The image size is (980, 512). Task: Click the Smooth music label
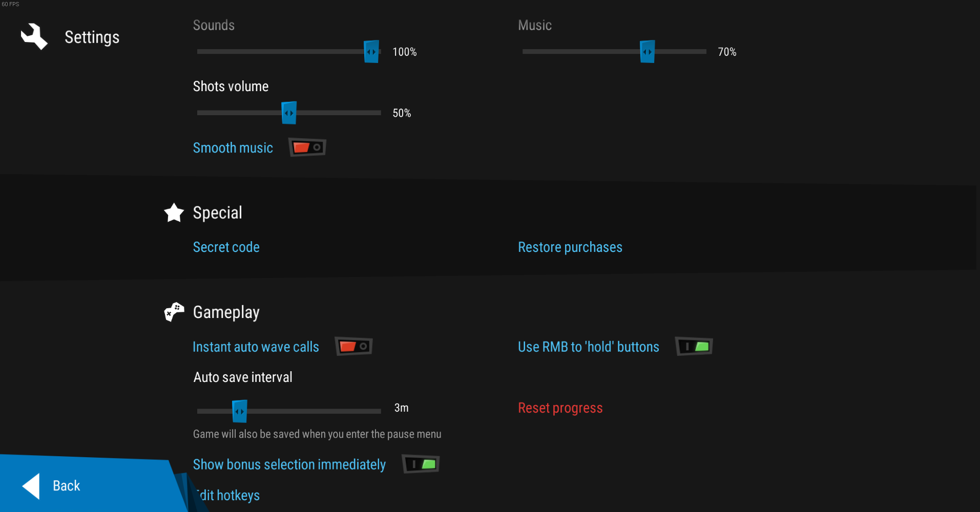pyautogui.click(x=233, y=148)
